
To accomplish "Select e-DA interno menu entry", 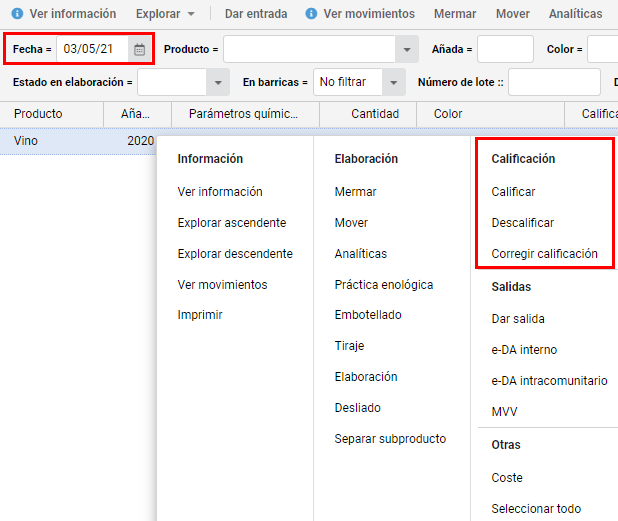I will [x=524, y=350].
